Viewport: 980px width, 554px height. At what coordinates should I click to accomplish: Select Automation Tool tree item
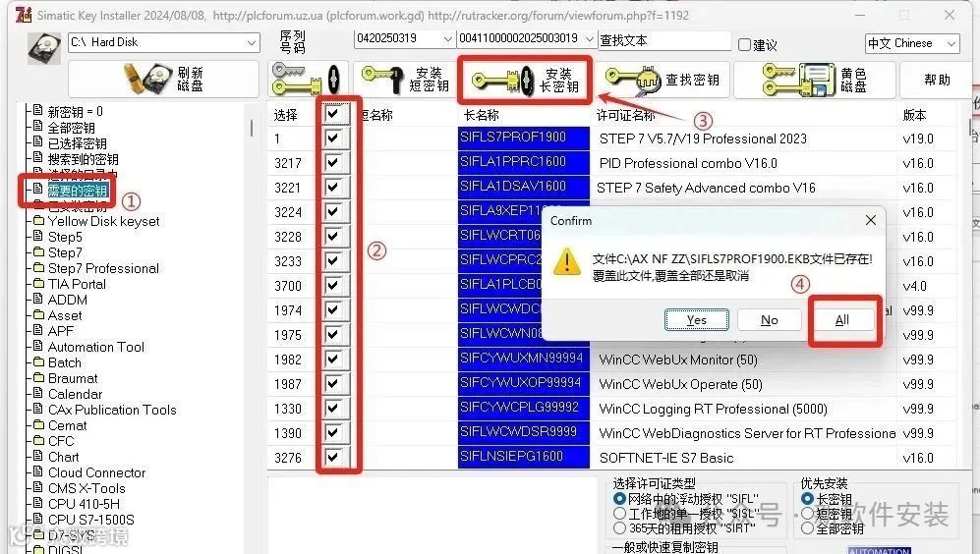pos(96,347)
